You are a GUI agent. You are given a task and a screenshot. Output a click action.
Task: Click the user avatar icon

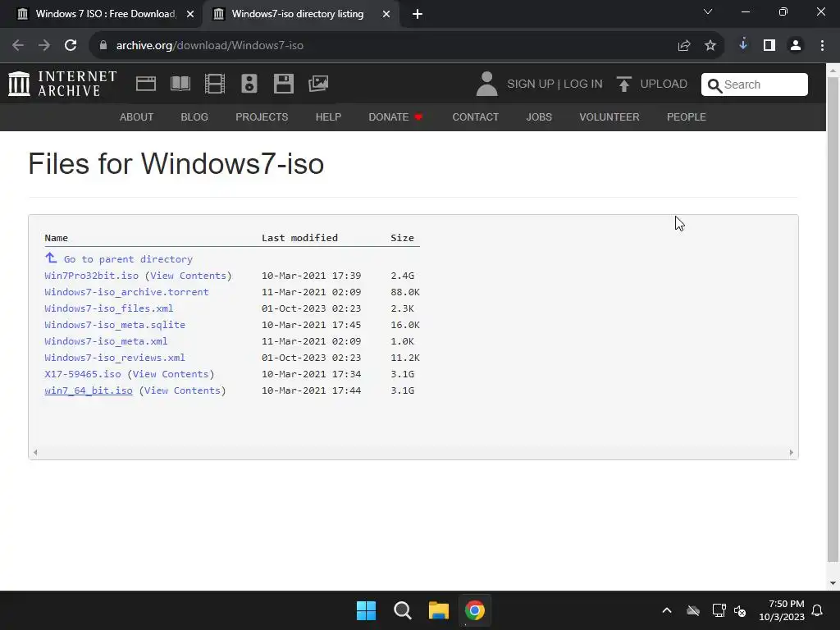[486, 84]
